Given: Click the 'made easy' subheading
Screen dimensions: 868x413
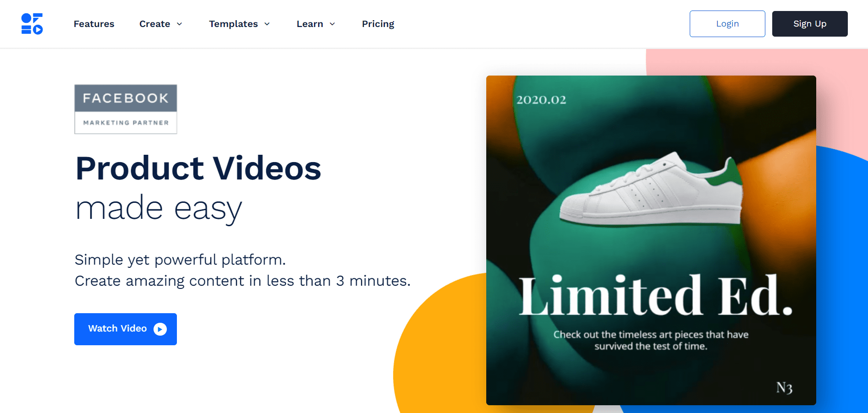Looking at the screenshot, I should [x=159, y=209].
